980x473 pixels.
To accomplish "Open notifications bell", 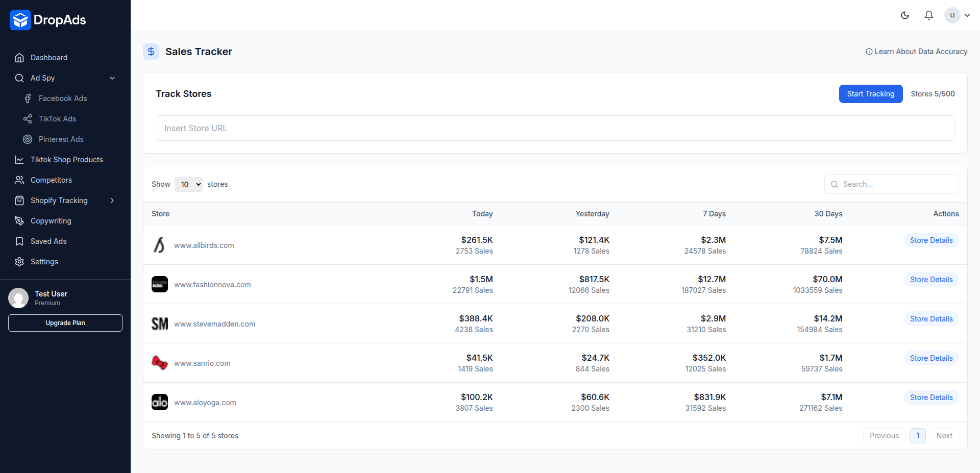I will (929, 15).
